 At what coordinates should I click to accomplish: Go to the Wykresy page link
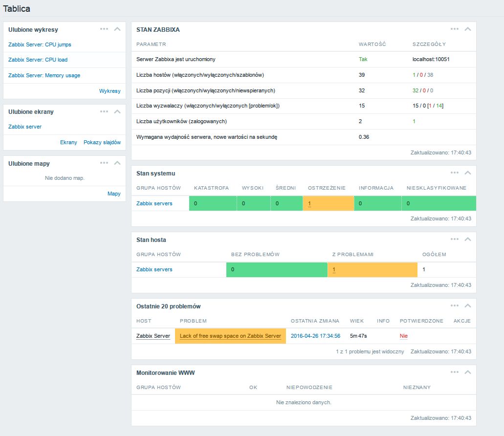tap(110, 91)
